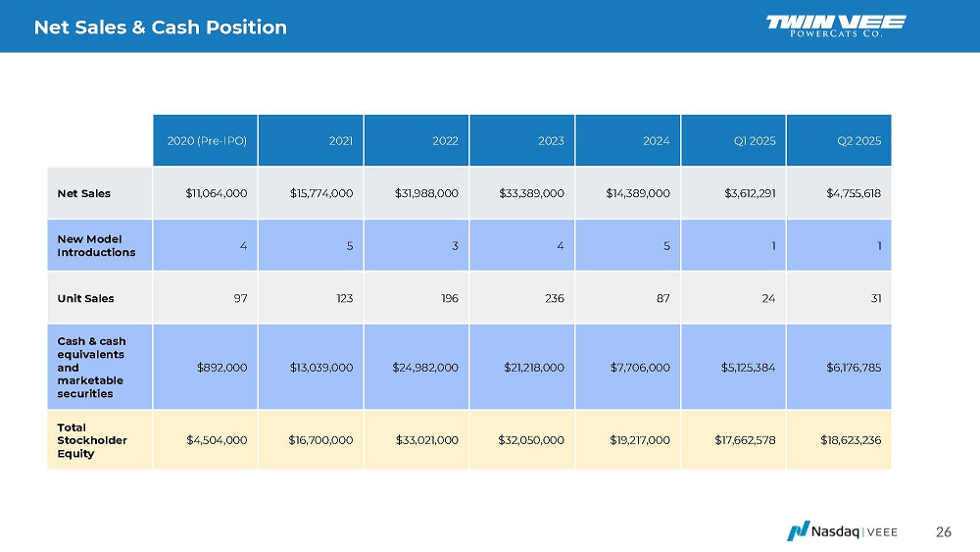Select the 2020 (Pre-IPO) column header

[207, 141]
